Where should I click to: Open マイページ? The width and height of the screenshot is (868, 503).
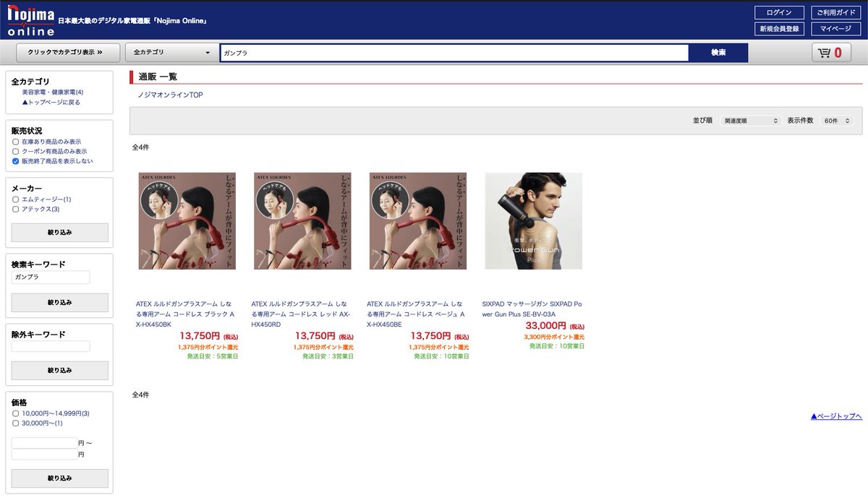coord(835,29)
